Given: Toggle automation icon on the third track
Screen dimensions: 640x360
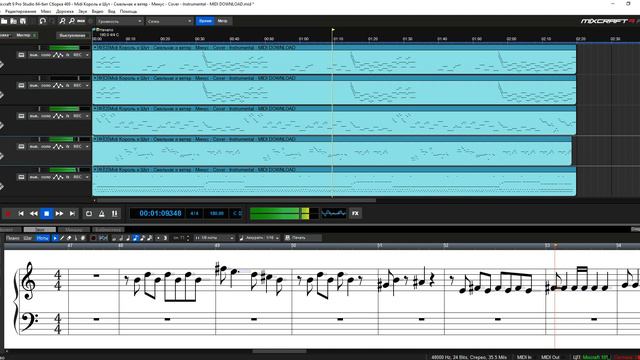Looking at the screenshot, I should 58,116.
